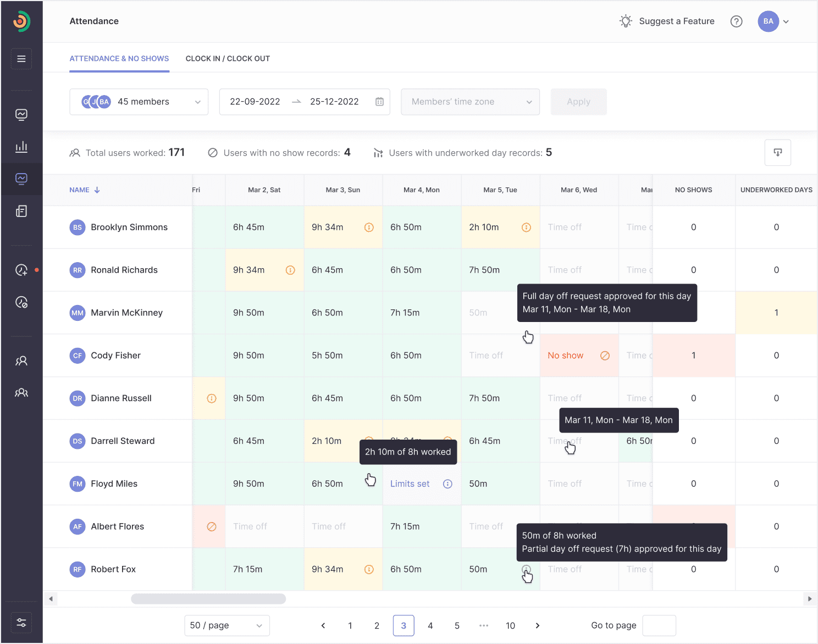Open the Members' time zone dropdown
Screen dimensions: 818x644
click(470, 102)
